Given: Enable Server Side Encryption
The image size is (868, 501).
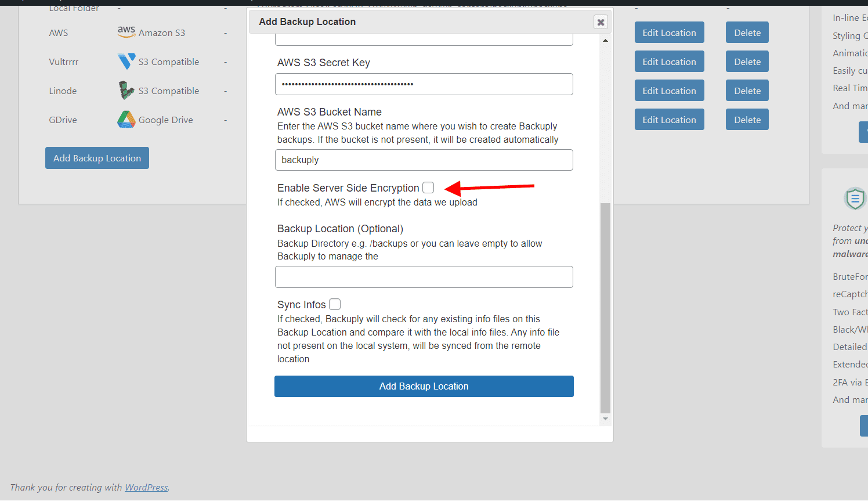Looking at the screenshot, I should pyautogui.click(x=428, y=187).
